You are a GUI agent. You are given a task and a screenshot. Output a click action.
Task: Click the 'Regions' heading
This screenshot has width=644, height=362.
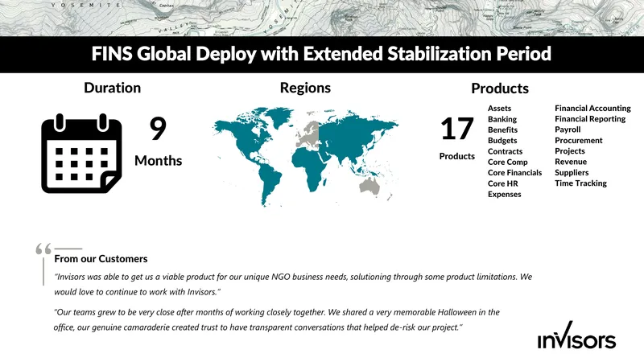click(305, 88)
